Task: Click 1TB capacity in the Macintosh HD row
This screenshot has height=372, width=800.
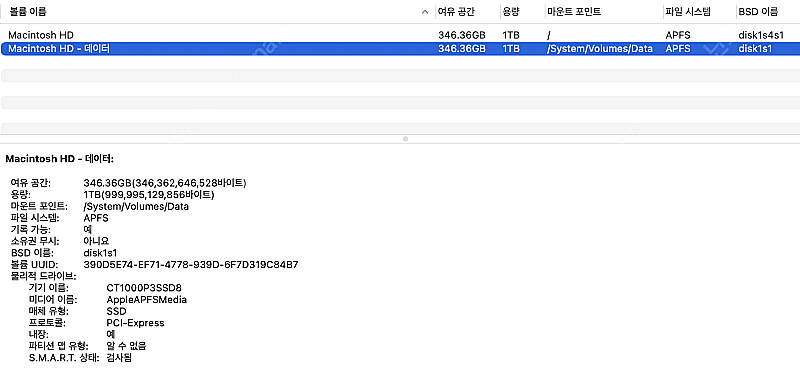Action: tap(511, 35)
